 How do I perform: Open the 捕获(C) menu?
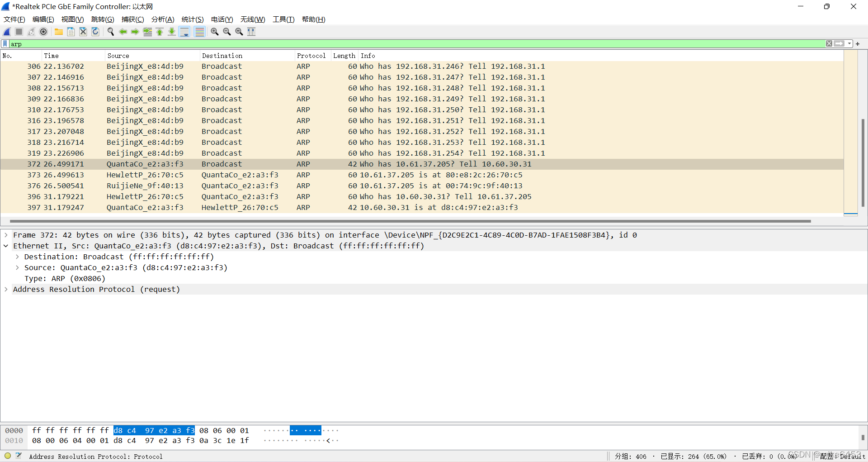(x=133, y=19)
